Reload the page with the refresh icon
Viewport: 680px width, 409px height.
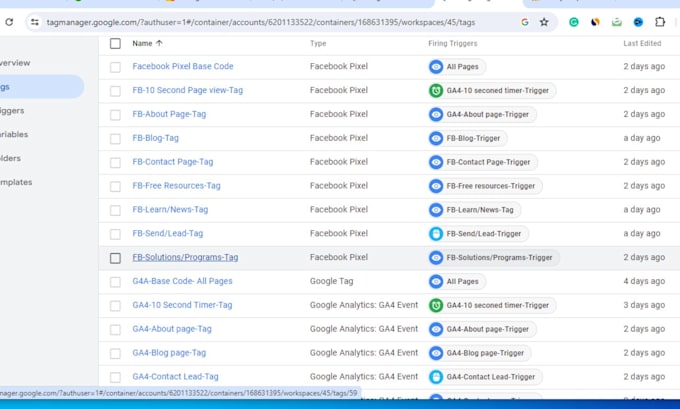tap(9, 22)
